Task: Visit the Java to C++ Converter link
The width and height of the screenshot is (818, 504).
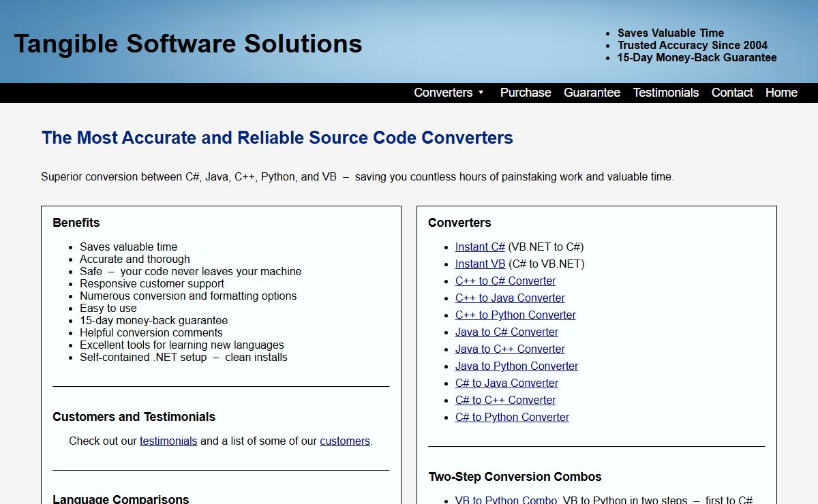Action: click(x=510, y=349)
